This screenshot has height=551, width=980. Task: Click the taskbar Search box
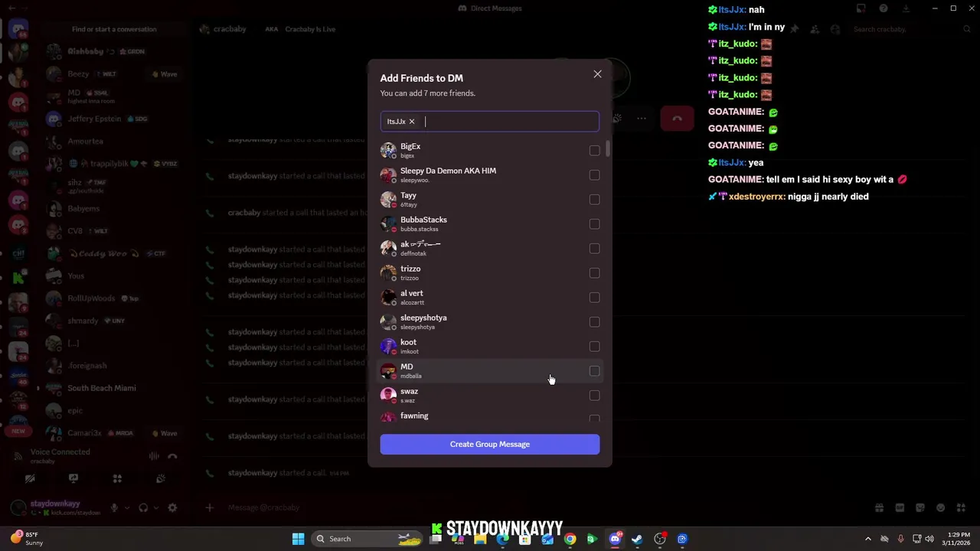coord(367,539)
